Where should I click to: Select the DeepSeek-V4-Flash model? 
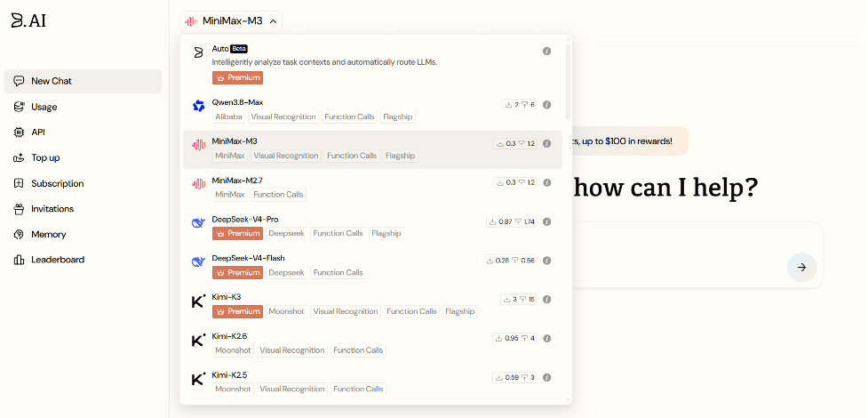[372, 266]
